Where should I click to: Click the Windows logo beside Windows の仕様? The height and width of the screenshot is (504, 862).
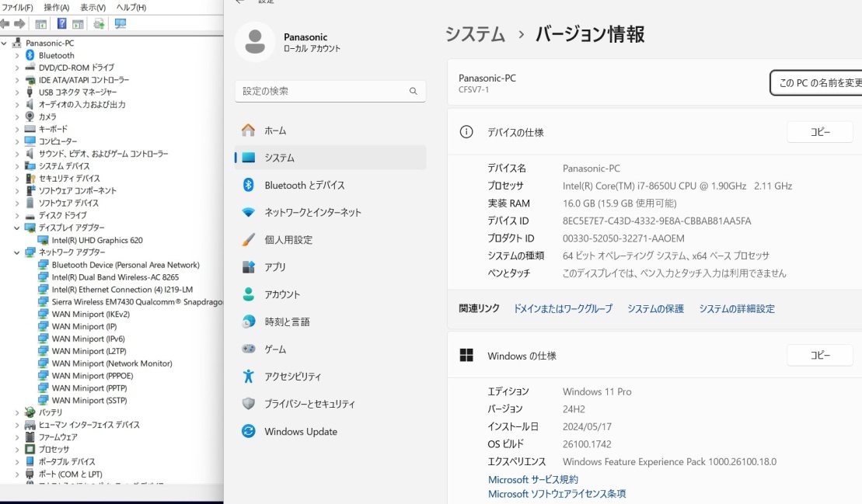(466, 355)
